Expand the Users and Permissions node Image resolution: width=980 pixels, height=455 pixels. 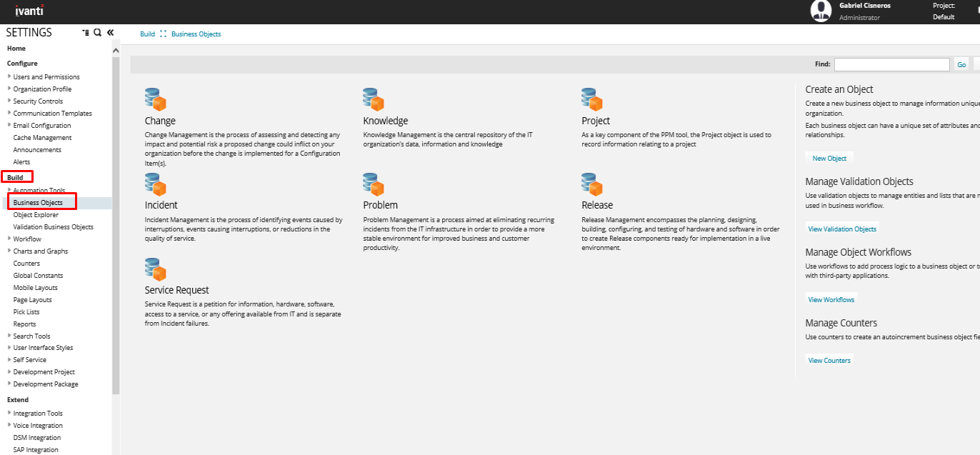(x=9, y=76)
